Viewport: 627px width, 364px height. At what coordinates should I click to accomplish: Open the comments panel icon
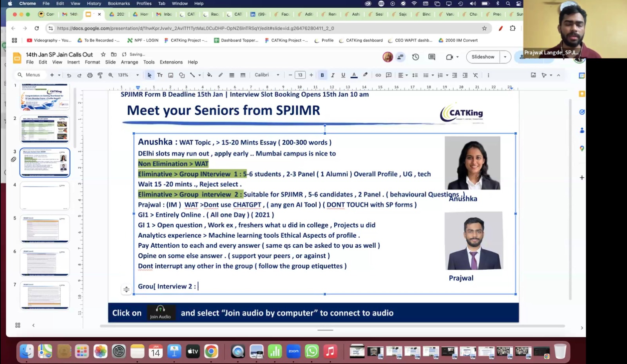tap(432, 57)
